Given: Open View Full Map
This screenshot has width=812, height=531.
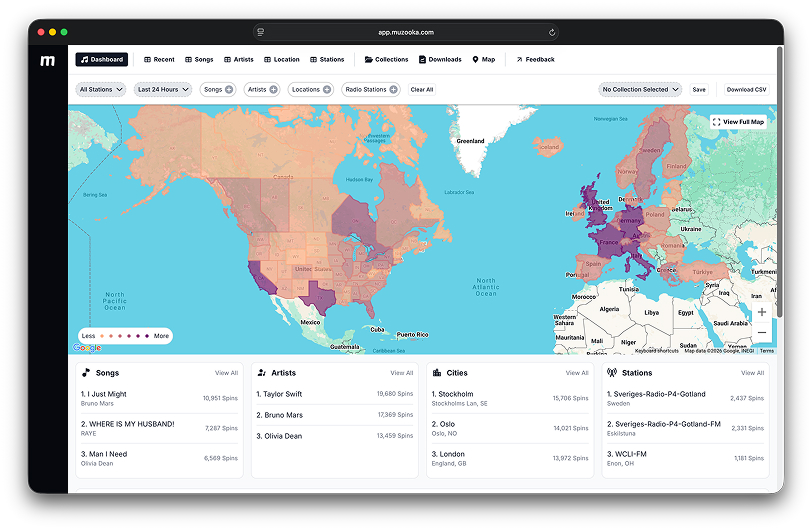Looking at the screenshot, I should point(738,122).
